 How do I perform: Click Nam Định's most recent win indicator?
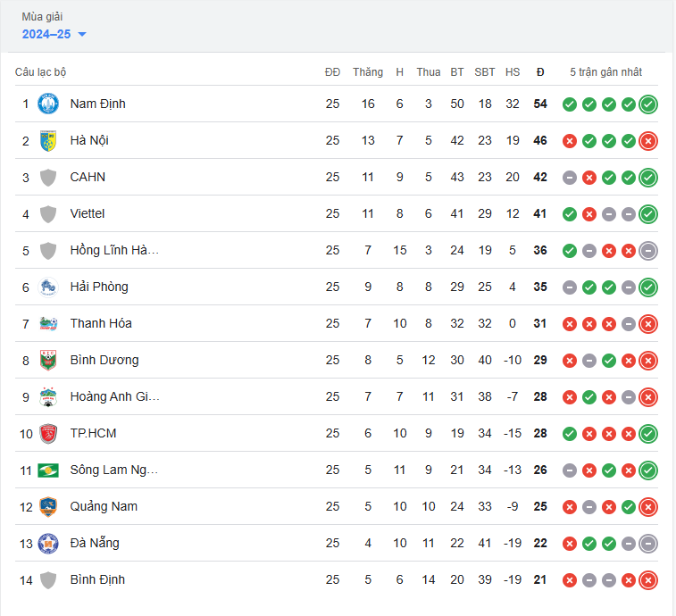point(648,104)
